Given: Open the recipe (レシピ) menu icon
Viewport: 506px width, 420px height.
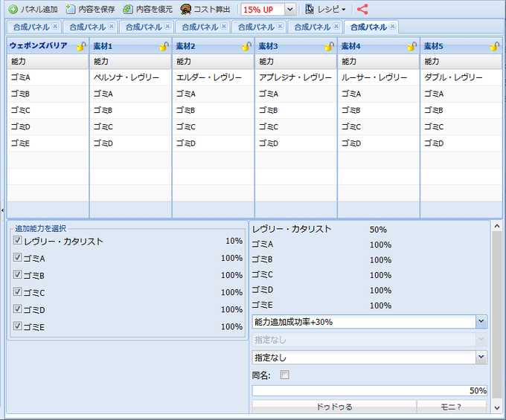Looking at the screenshot, I should point(310,10).
